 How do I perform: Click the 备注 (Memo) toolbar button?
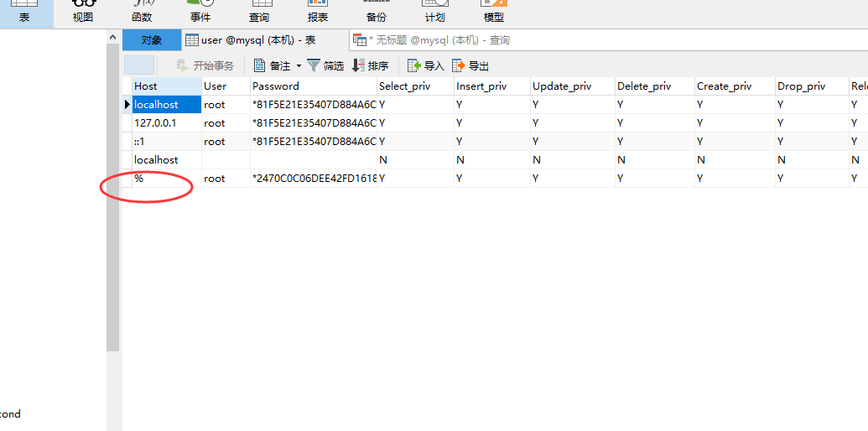[273, 66]
